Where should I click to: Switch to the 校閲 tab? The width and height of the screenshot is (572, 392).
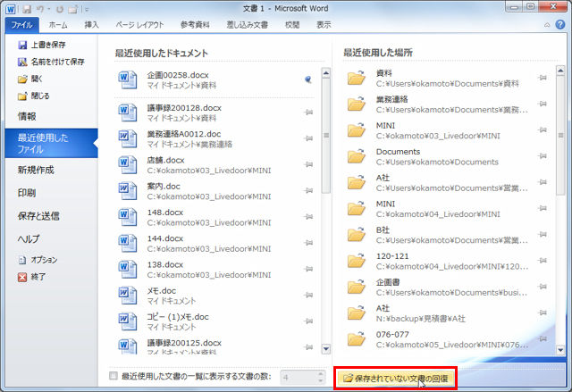(292, 25)
